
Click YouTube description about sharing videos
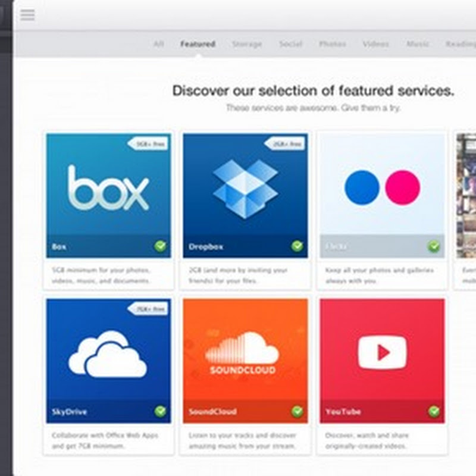[367, 440]
